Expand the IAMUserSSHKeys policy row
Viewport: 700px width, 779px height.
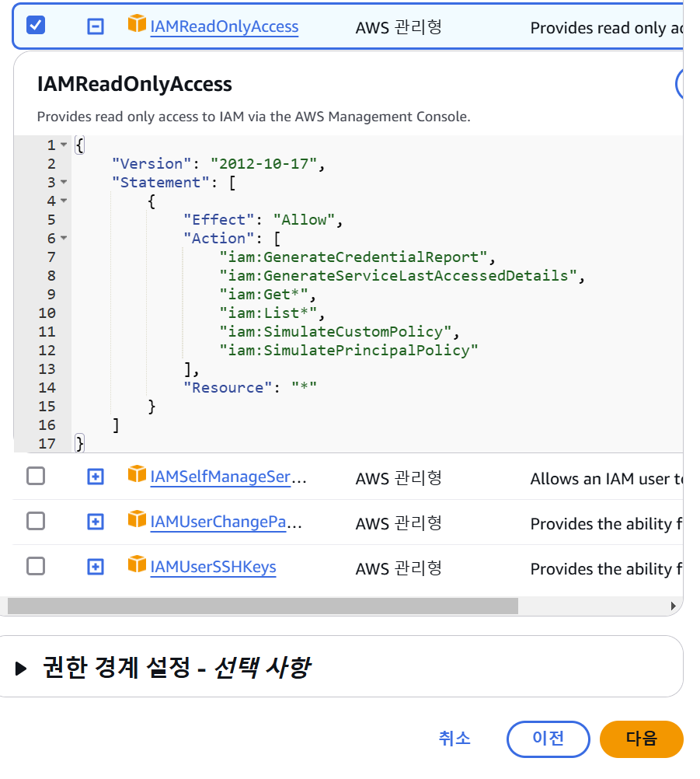click(96, 567)
